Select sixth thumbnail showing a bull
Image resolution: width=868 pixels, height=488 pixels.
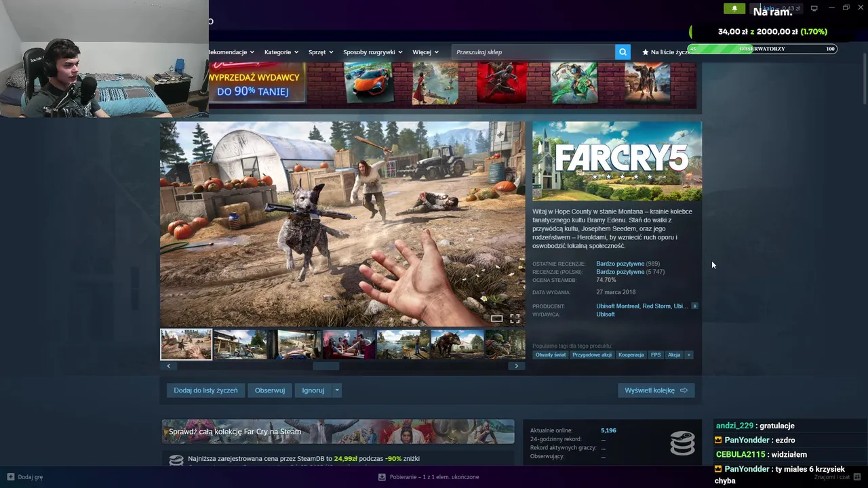(x=457, y=344)
